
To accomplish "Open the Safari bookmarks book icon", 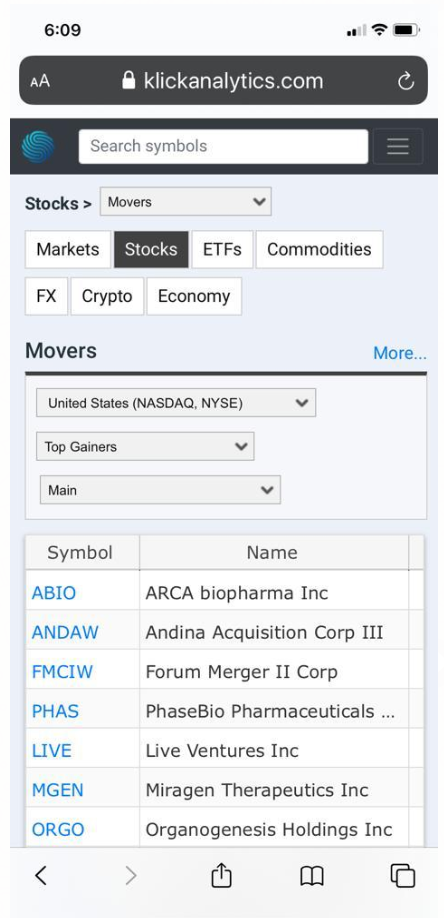I will pos(312,876).
